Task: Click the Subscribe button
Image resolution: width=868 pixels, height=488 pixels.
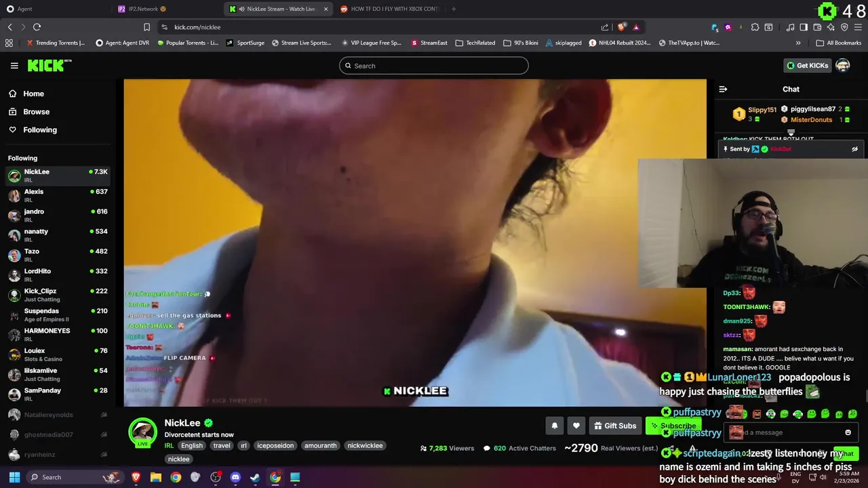Action: (672, 426)
